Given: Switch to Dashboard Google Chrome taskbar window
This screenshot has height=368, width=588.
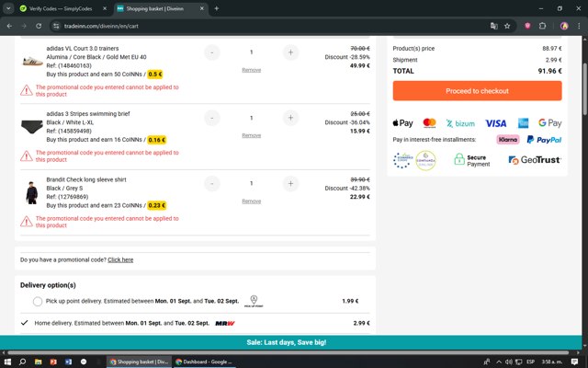Looking at the screenshot, I should click(x=204, y=362).
